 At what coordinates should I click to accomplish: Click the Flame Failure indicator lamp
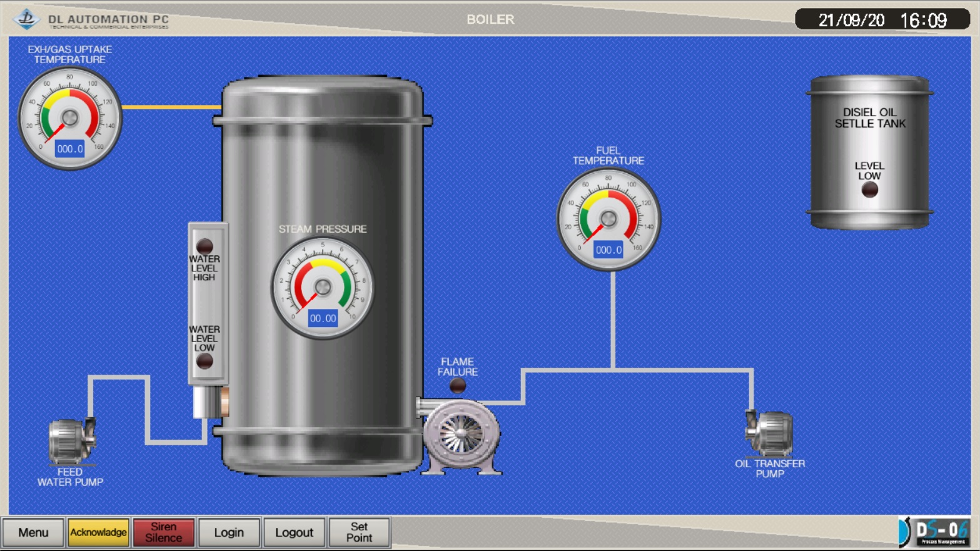point(458,385)
